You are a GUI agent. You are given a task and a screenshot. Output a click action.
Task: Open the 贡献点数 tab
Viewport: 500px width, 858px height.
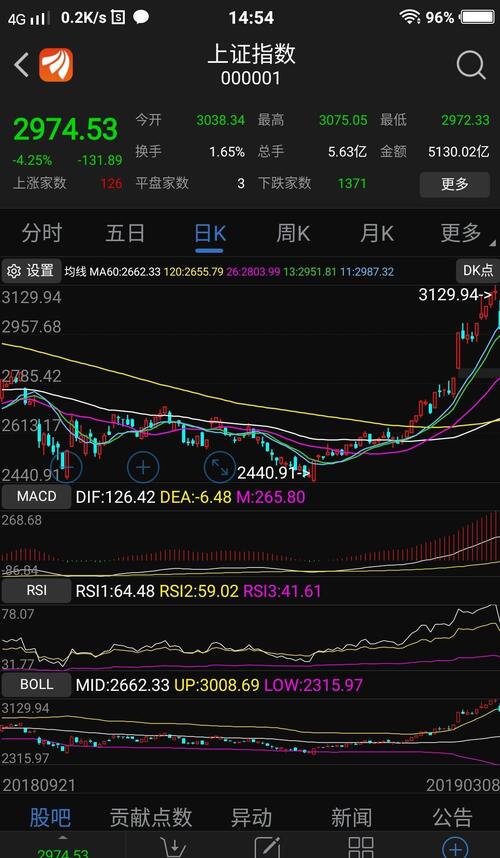tap(150, 818)
